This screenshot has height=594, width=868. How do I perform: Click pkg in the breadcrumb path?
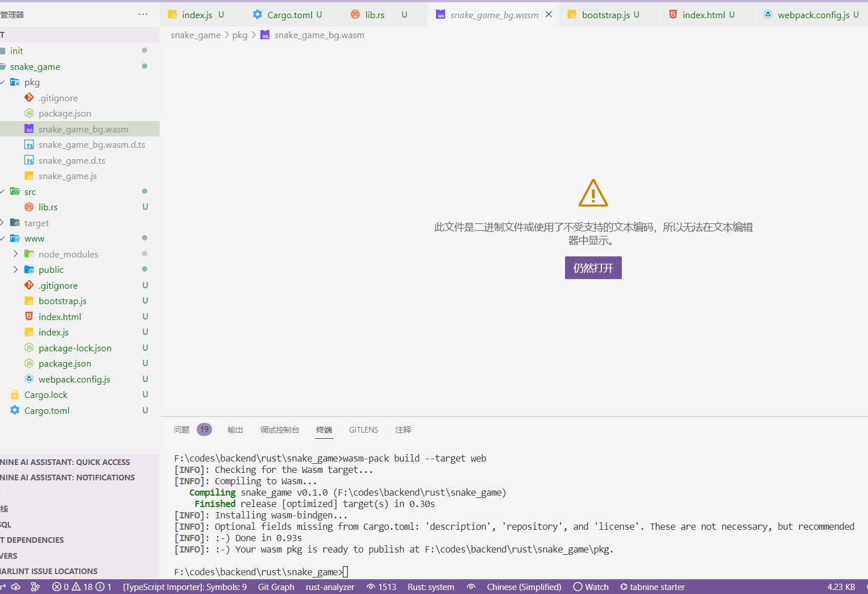(x=239, y=35)
